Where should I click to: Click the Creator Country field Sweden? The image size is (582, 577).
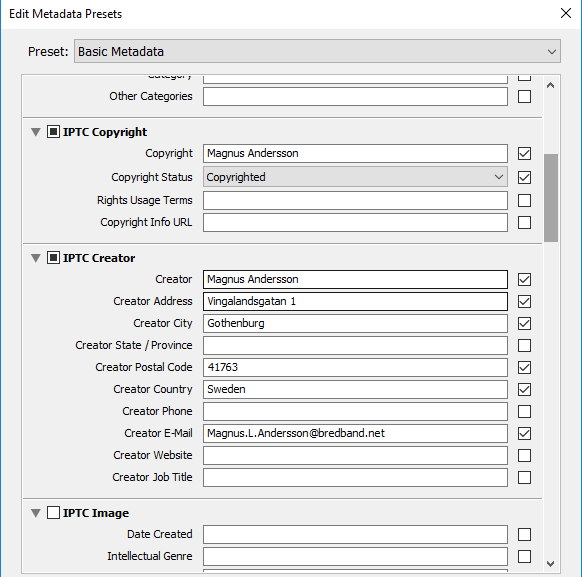(x=355, y=390)
